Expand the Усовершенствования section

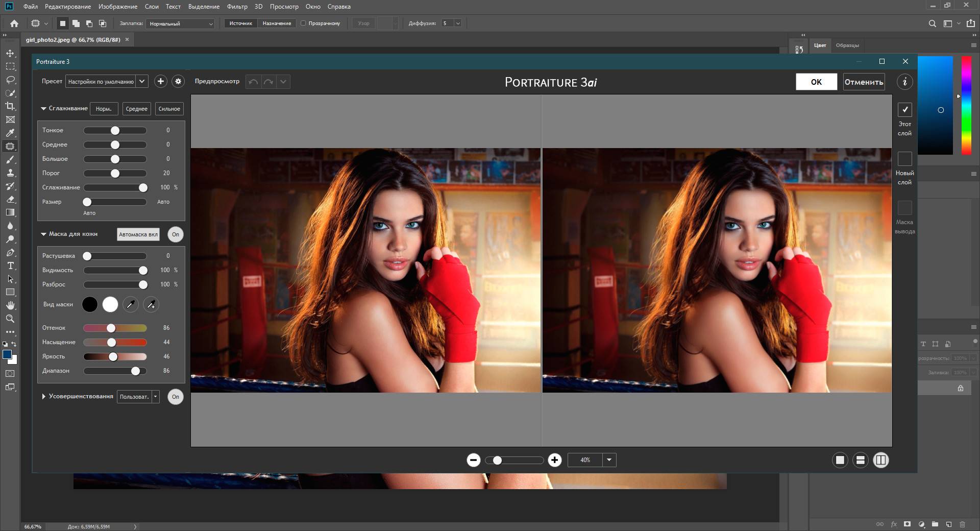(x=44, y=396)
